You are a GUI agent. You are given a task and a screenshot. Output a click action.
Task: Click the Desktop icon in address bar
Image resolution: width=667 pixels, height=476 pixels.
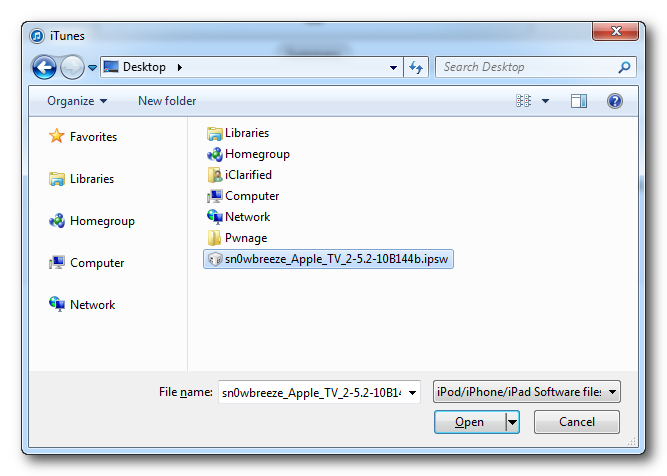point(111,66)
